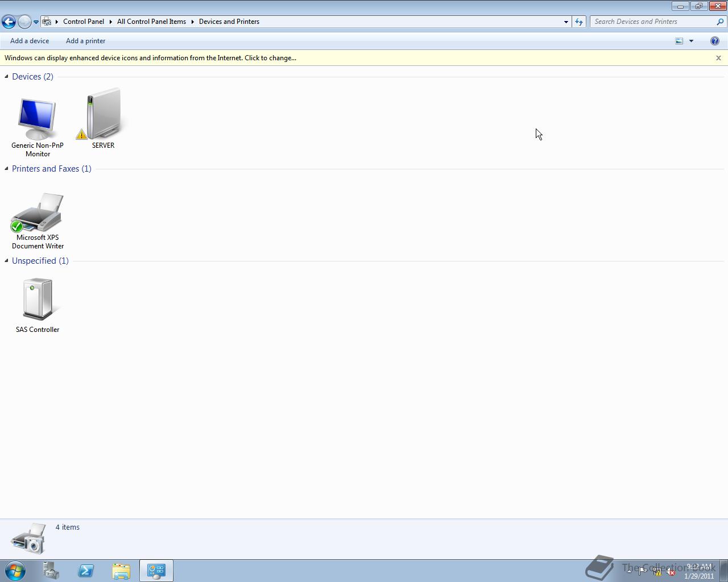Dismiss the yellow information bar

(718, 58)
